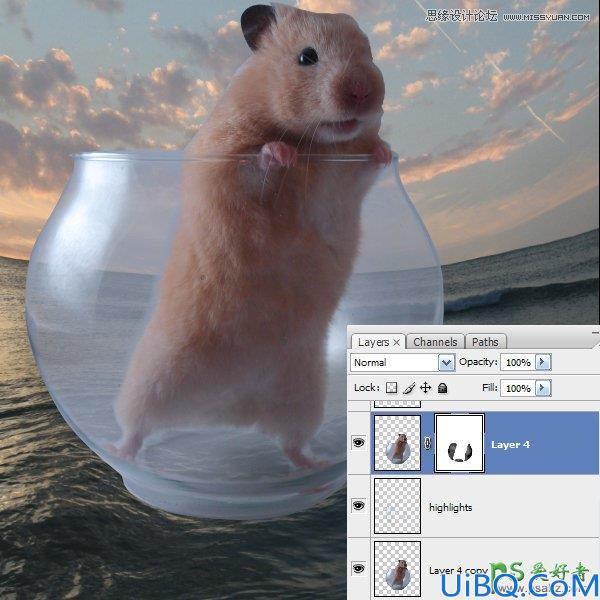
Task: Select the highlights layer thumbnail
Action: (397, 506)
